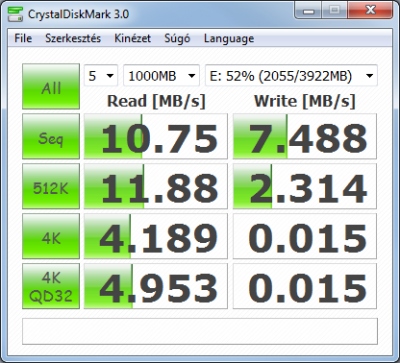The width and height of the screenshot is (400, 363).
Task: Click the 4K QD32 write result 0.015
Action: pos(305,286)
